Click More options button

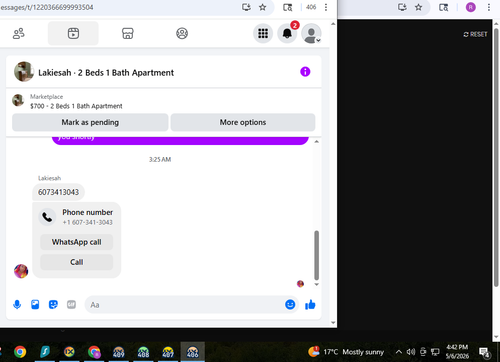pos(243,122)
